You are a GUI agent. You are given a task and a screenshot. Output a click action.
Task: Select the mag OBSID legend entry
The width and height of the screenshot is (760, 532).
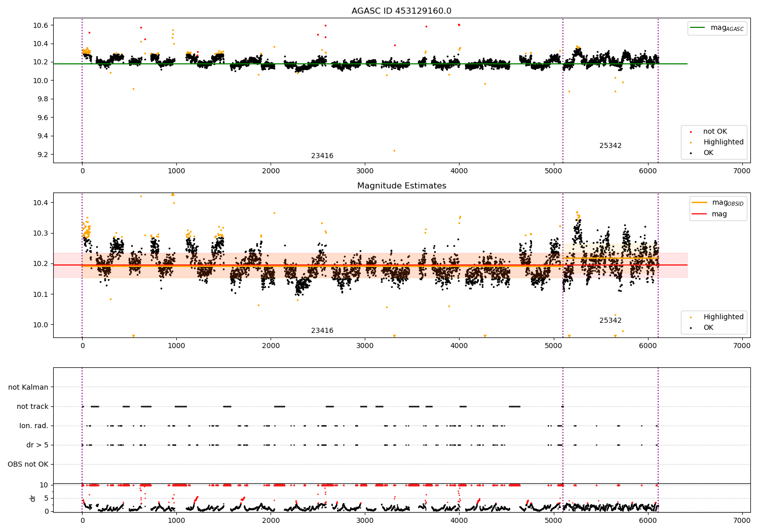[717, 203]
